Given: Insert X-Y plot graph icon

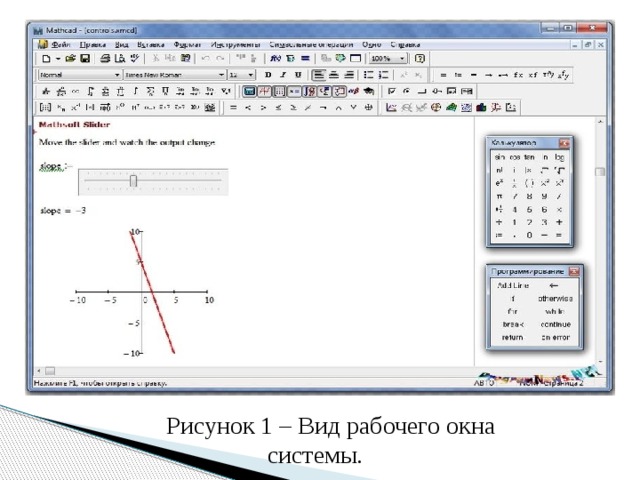Looking at the screenshot, I should click(x=391, y=107).
